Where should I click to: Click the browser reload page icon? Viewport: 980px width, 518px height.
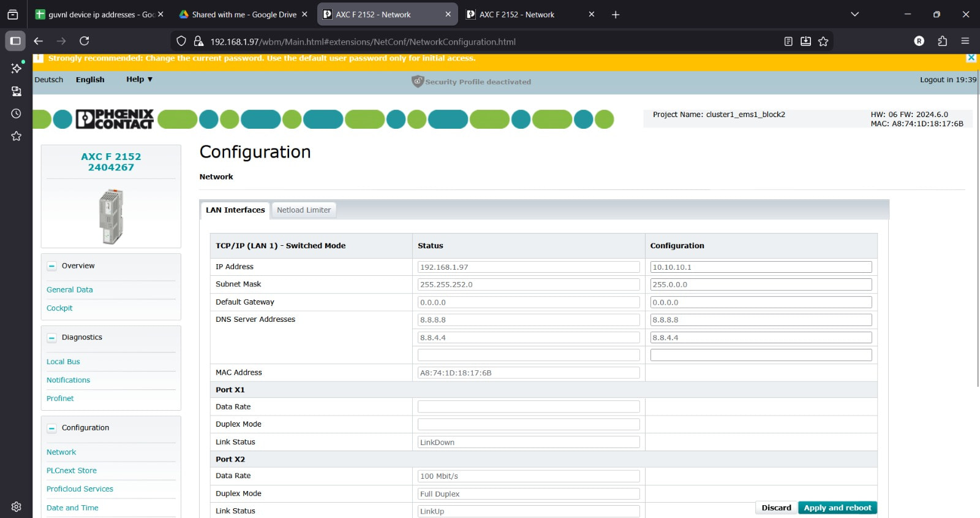85,41
